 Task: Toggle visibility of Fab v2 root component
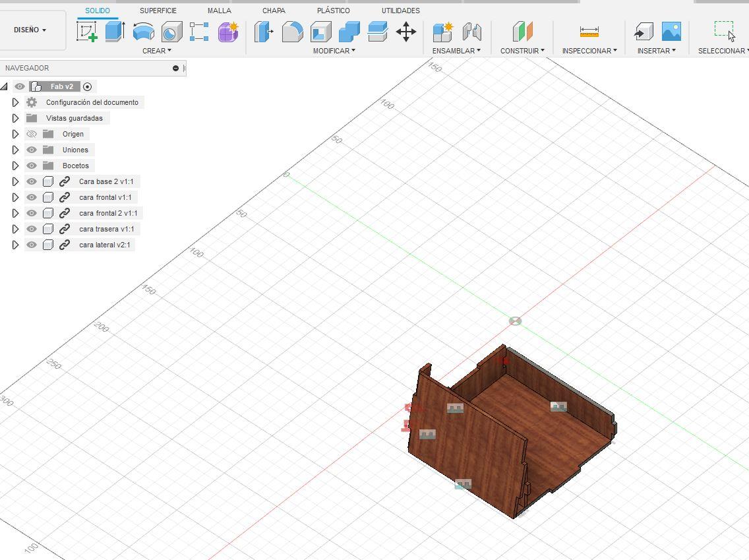[20, 86]
